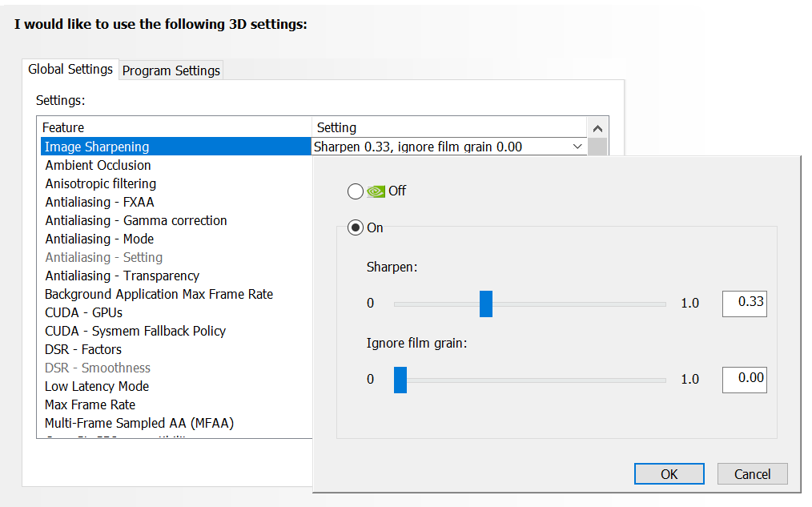
Task: Click the settings list scroll-up arrow
Action: pos(597,128)
